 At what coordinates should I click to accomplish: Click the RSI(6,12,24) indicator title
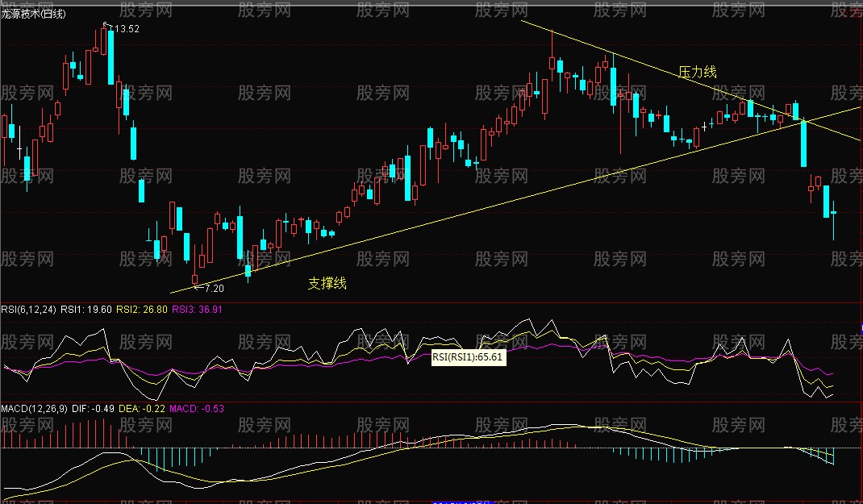(28, 309)
